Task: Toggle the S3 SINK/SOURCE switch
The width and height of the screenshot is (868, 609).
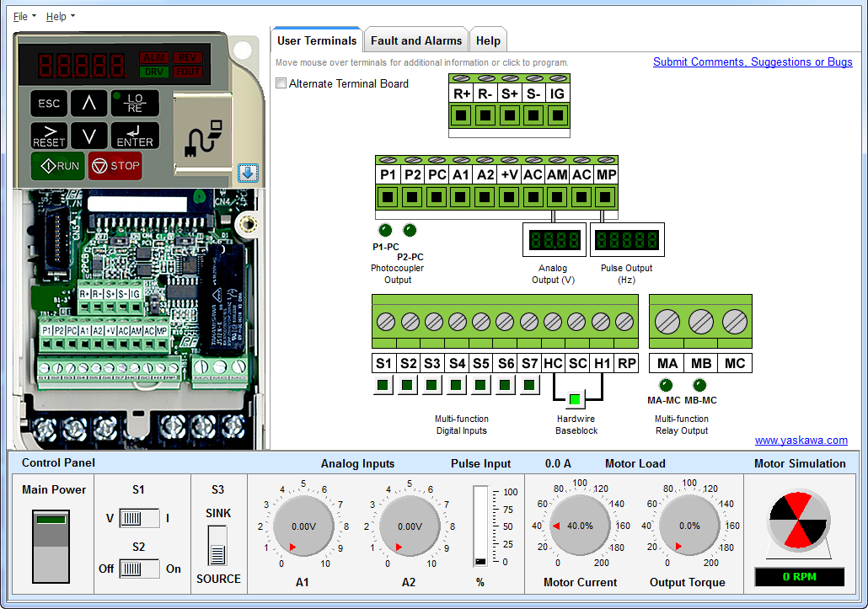Action: (217, 546)
